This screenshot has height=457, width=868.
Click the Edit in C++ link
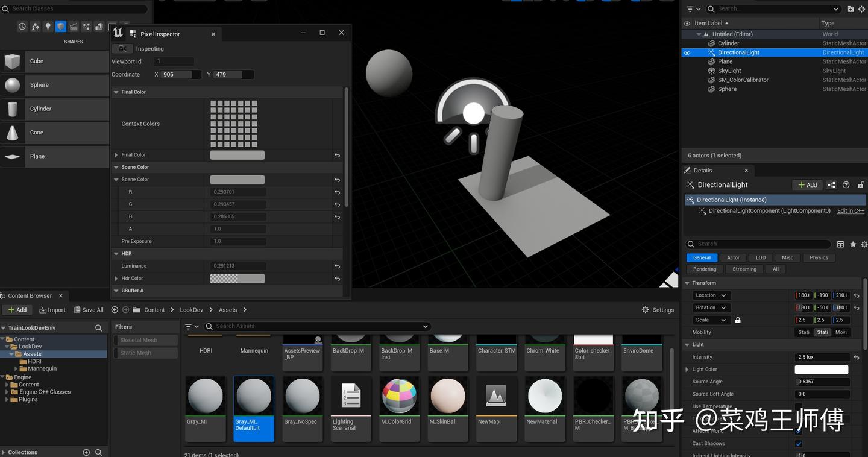[851, 211]
